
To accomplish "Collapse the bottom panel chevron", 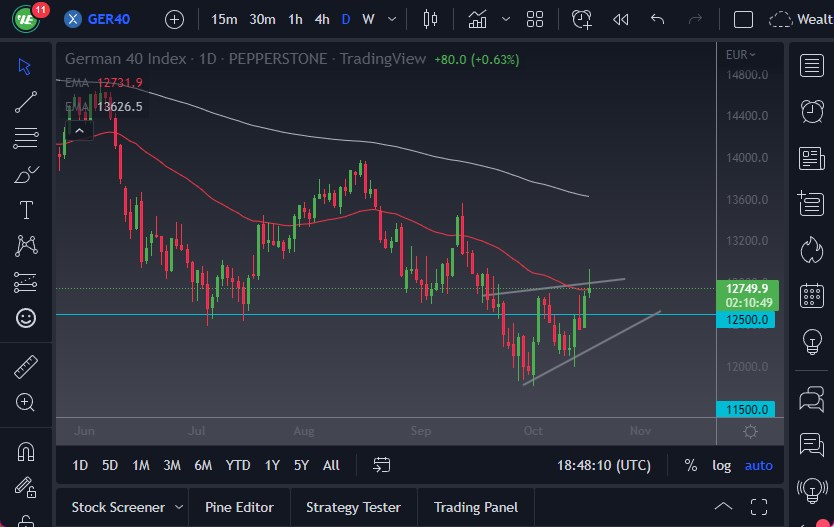I will 723,507.
